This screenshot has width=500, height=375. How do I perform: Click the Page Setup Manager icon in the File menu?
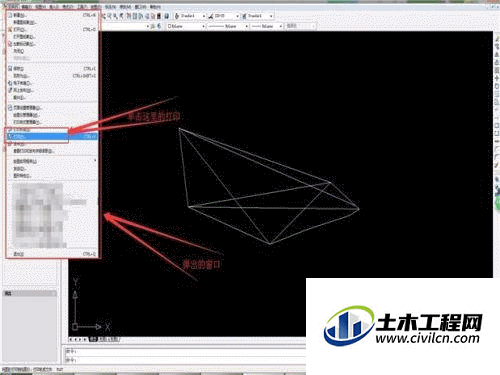click(10, 108)
